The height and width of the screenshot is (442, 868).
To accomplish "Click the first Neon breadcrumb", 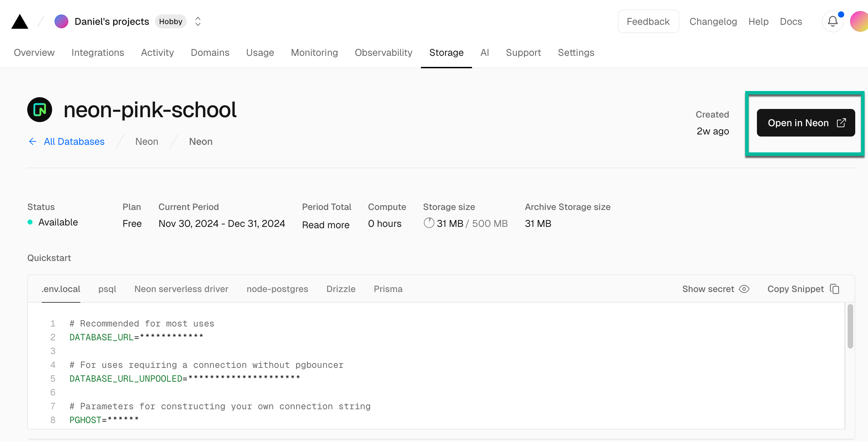I will (147, 141).
